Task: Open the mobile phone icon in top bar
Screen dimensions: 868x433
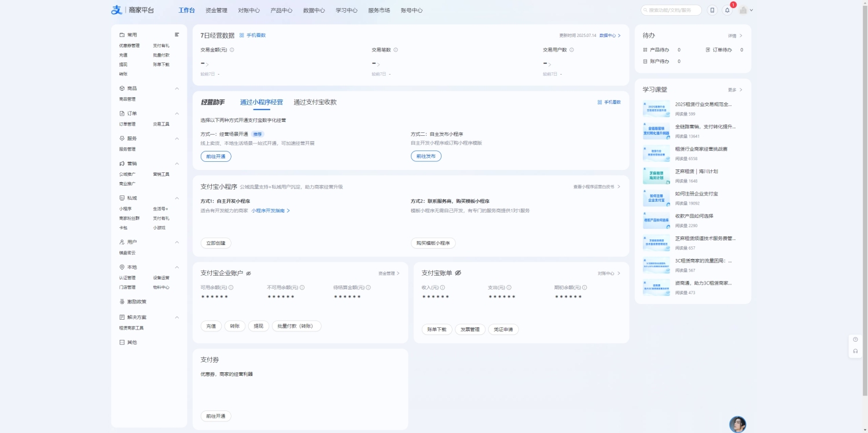Action: (x=712, y=10)
